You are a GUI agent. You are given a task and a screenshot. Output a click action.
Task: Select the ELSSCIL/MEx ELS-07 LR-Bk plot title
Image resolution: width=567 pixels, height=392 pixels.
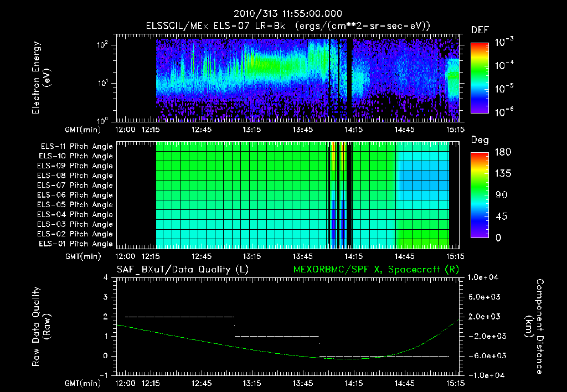coord(288,26)
